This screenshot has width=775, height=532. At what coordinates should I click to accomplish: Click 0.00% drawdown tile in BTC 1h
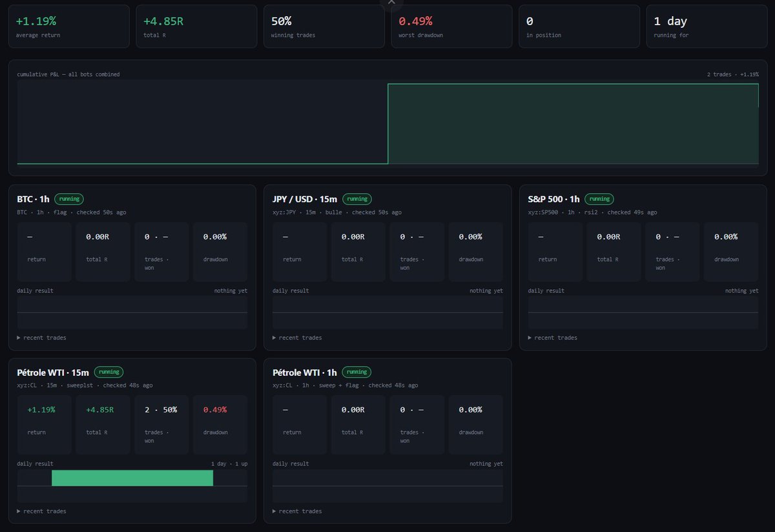click(220, 252)
